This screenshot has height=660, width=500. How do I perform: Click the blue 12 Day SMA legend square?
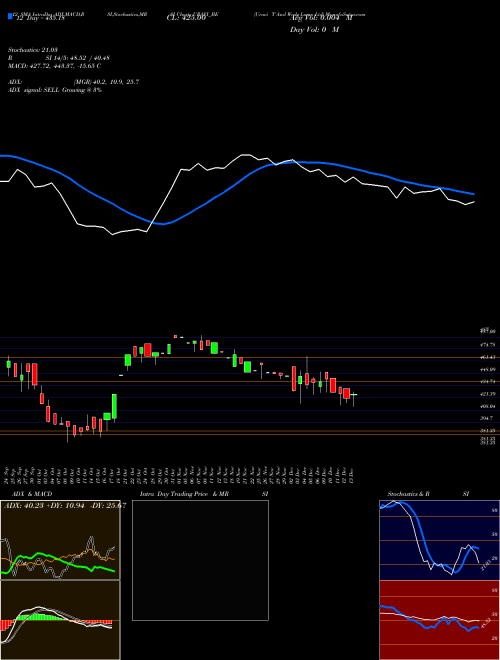click(10, 16)
